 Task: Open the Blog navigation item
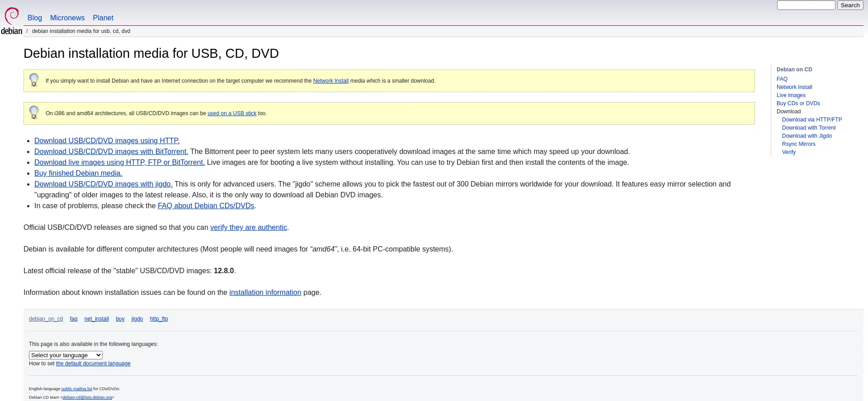click(x=35, y=18)
